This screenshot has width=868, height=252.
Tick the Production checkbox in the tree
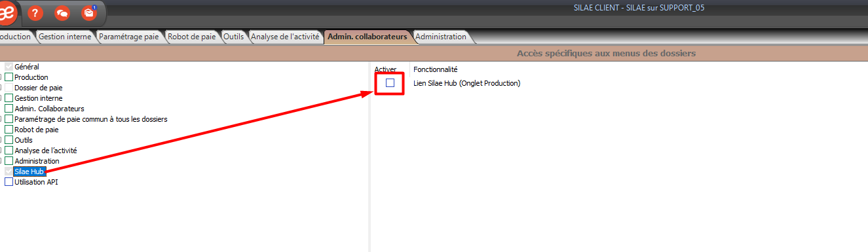coord(9,77)
